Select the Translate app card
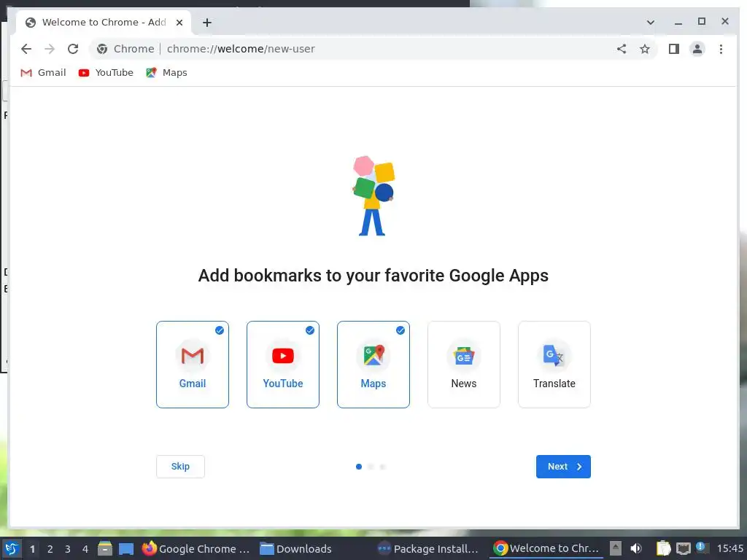This screenshot has width=747, height=560. pos(554,365)
